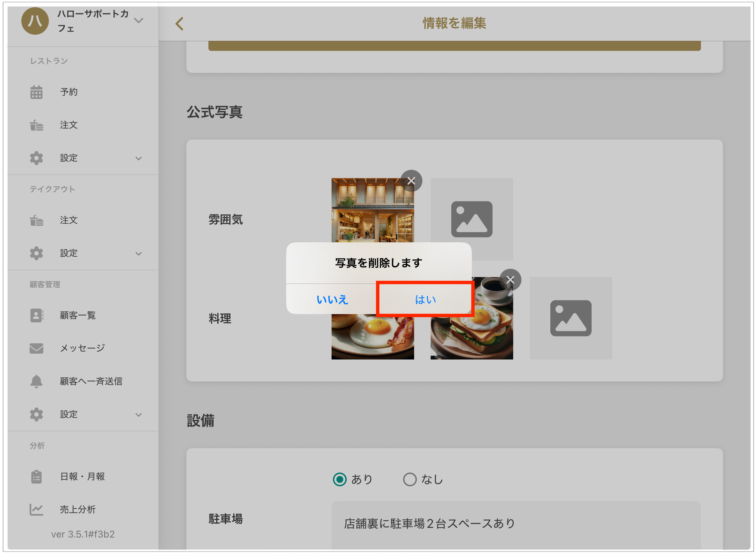Click the 公式写真 section heading
This screenshot has height=554, width=756.
click(215, 112)
